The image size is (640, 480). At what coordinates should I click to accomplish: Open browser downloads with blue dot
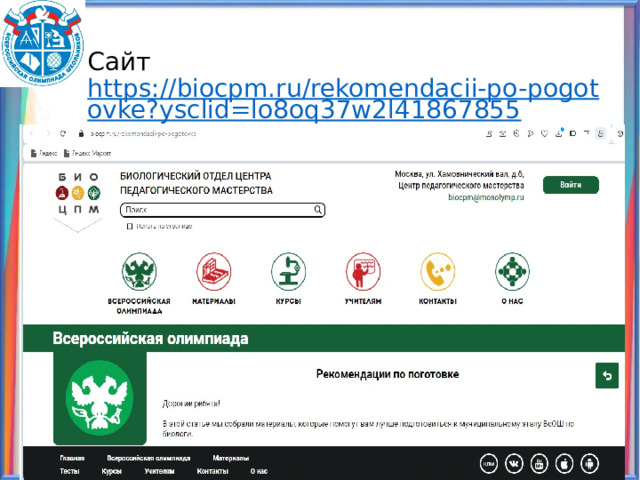coord(559,133)
